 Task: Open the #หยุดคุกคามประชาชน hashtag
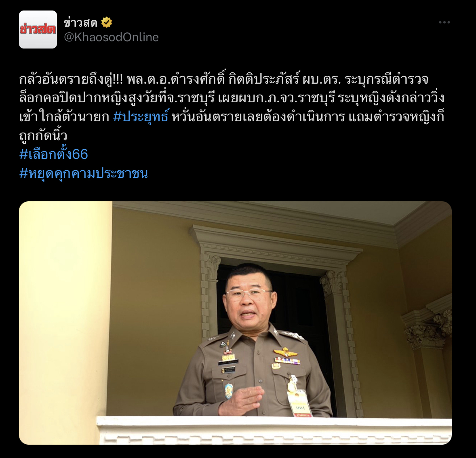point(84,173)
